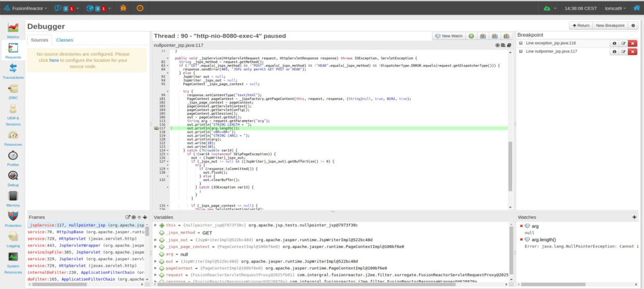The width and height of the screenshot is (644, 289).
Task: Click the source code vertical scrollbar
Action: [509, 156]
